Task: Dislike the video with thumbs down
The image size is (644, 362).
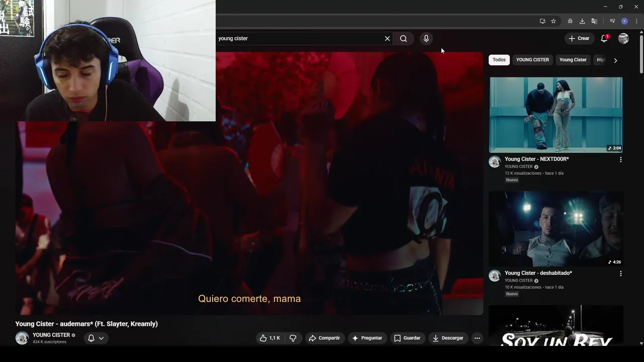Action: coord(293,338)
